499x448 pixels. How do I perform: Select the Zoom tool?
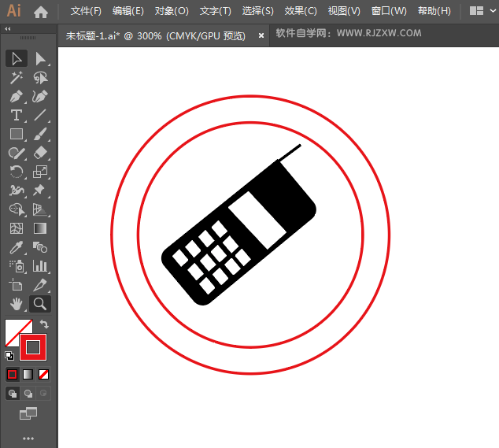pyautogui.click(x=40, y=304)
